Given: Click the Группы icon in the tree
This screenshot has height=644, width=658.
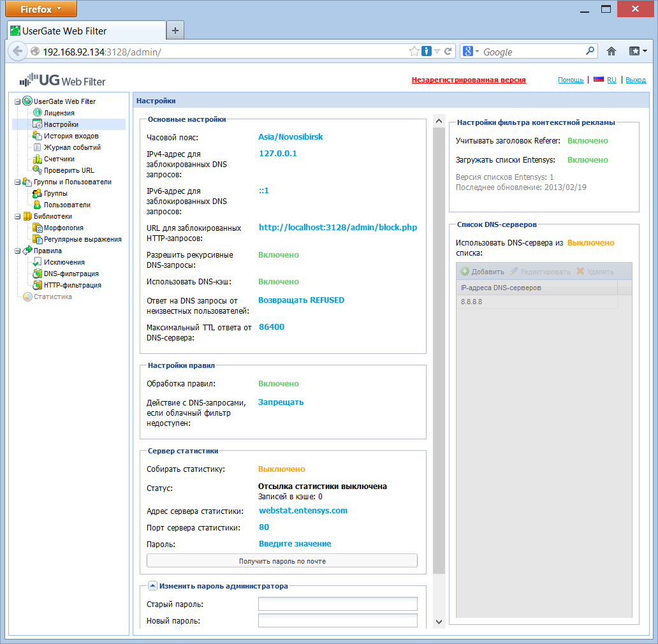Looking at the screenshot, I should point(38,193).
